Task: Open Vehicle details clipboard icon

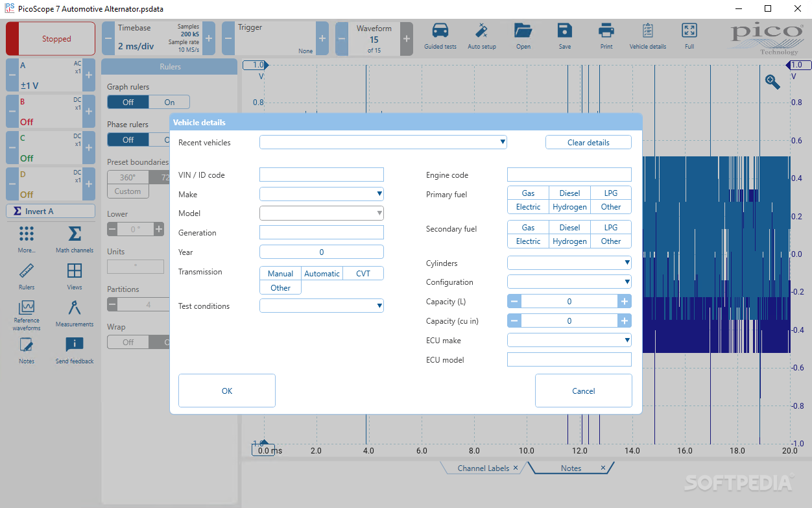Action: [x=647, y=30]
